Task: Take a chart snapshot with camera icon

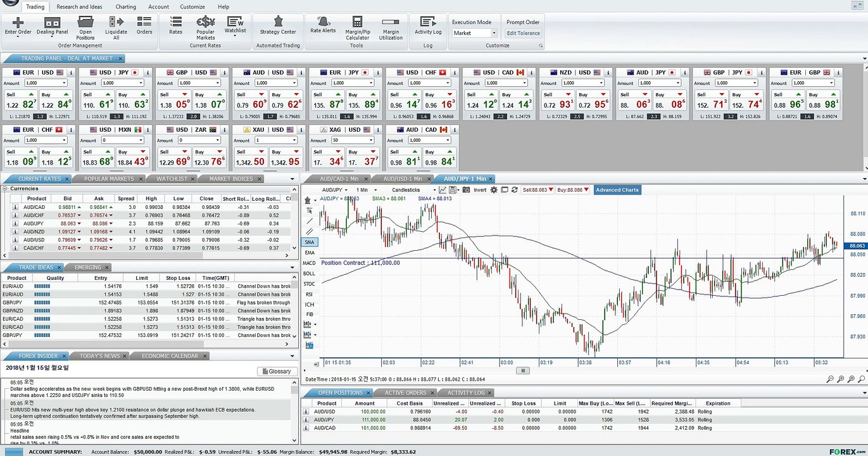Action: 466,190
